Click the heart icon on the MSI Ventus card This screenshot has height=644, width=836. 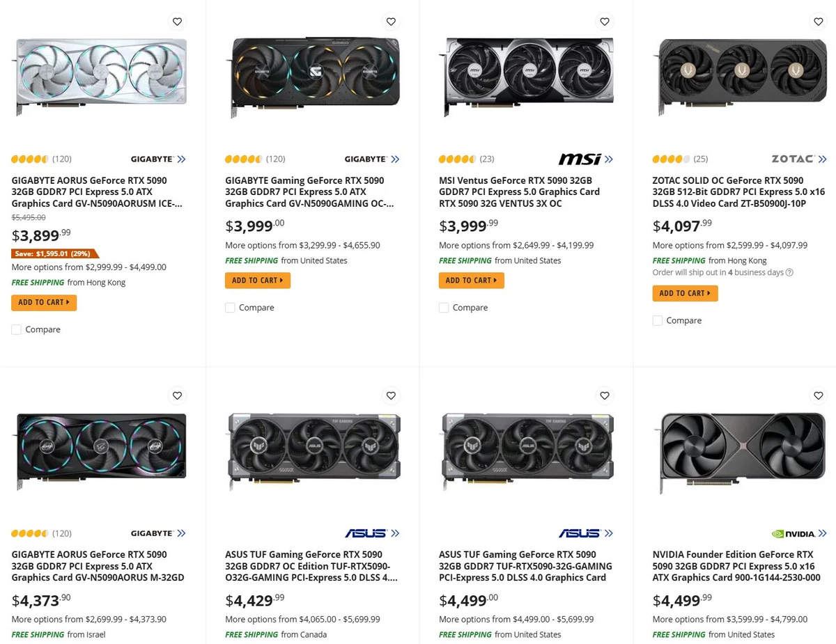(604, 22)
